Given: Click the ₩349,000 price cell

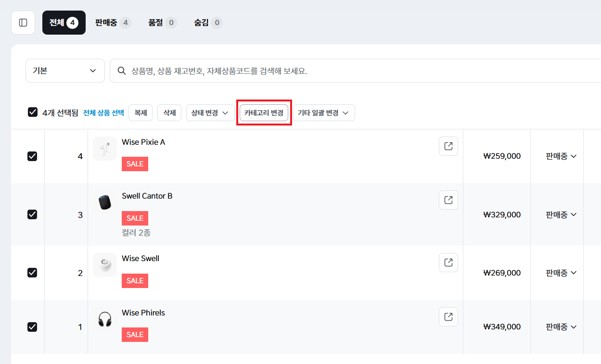Looking at the screenshot, I should pos(502,327).
